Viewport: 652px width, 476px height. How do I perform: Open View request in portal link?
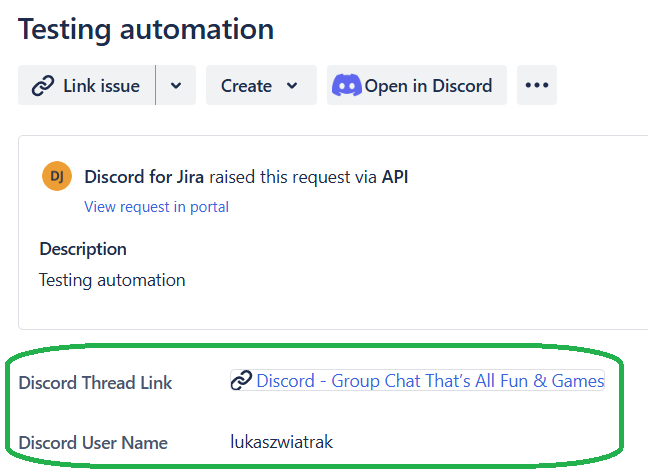pyautogui.click(x=156, y=207)
